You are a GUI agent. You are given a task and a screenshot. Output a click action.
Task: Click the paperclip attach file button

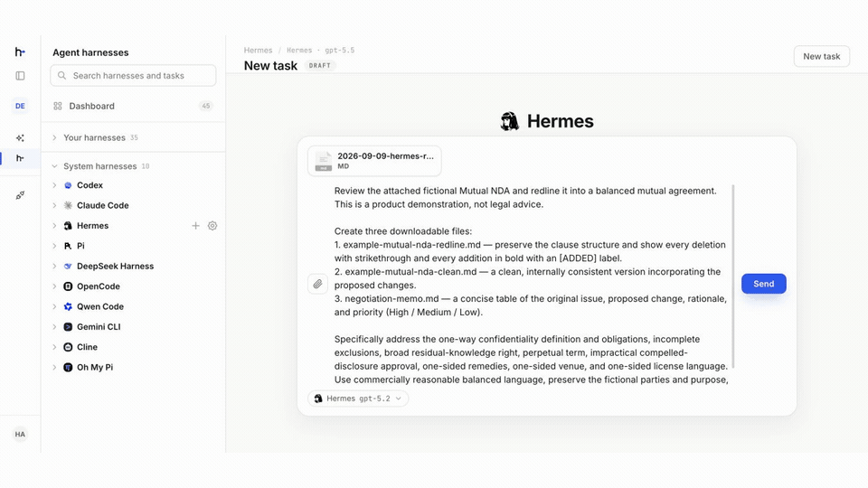tap(317, 284)
